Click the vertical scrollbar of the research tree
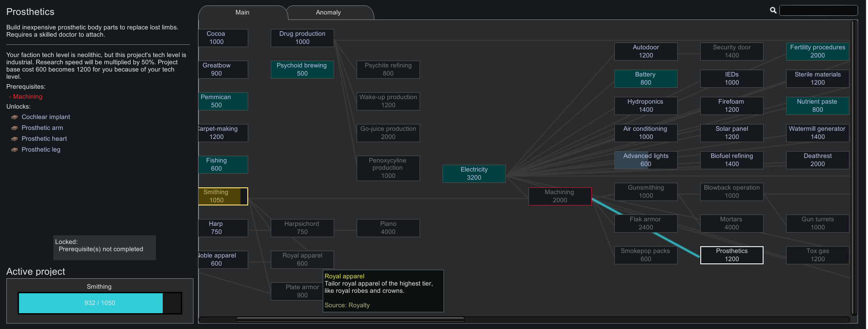The height and width of the screenshot is (329, 868). (854, 167)
